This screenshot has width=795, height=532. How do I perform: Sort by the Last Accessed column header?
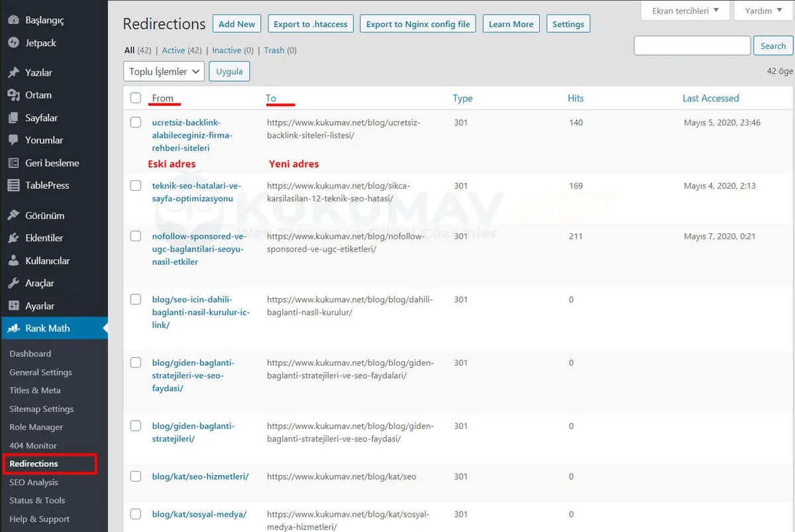click(710, 98)
